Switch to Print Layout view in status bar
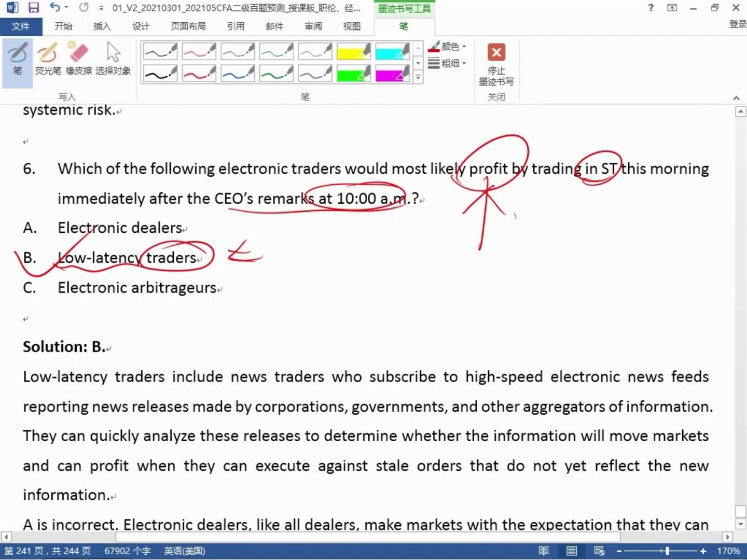747x560 pixels. click(571, 551)
